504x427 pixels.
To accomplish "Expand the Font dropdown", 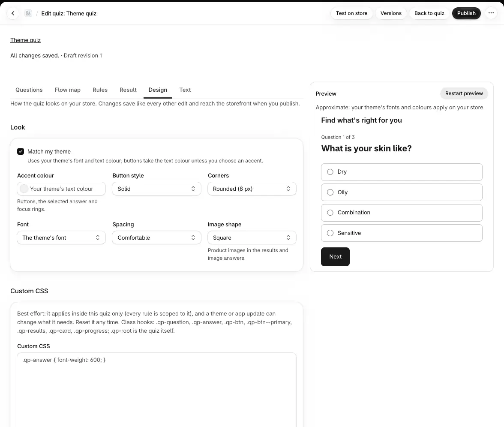I will 61,238.
